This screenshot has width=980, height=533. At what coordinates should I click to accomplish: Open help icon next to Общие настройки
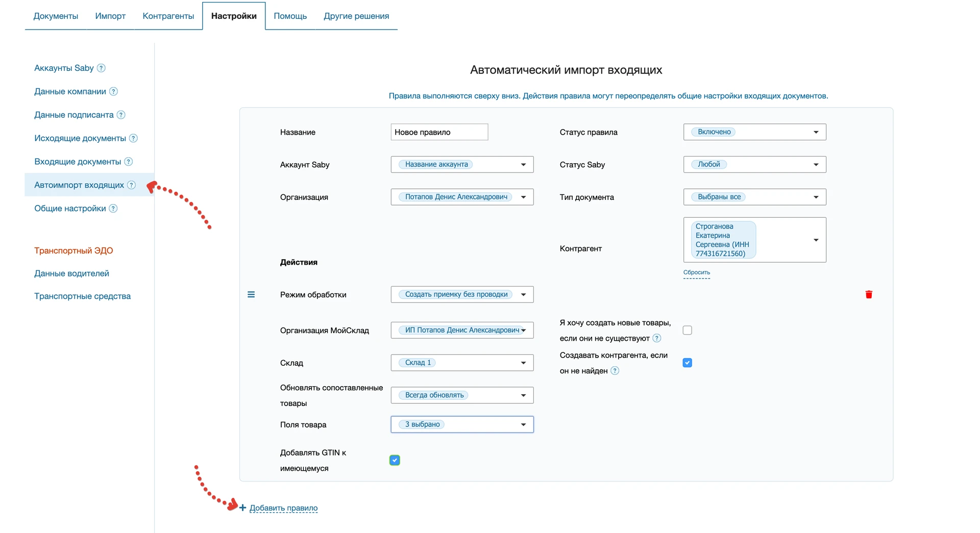113,209
